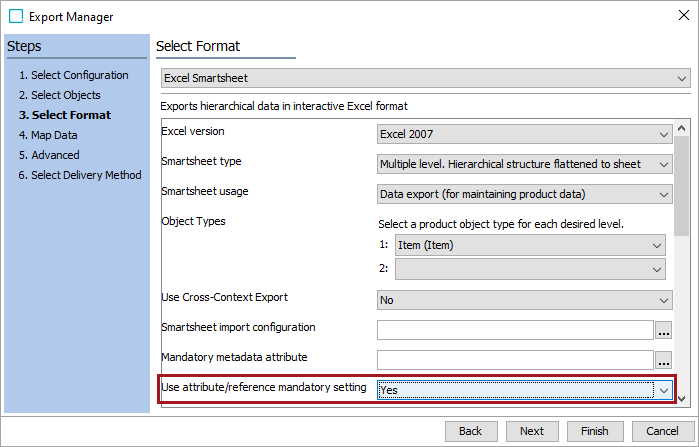Open the Smartsheet type dropdown

click(524, 164)
